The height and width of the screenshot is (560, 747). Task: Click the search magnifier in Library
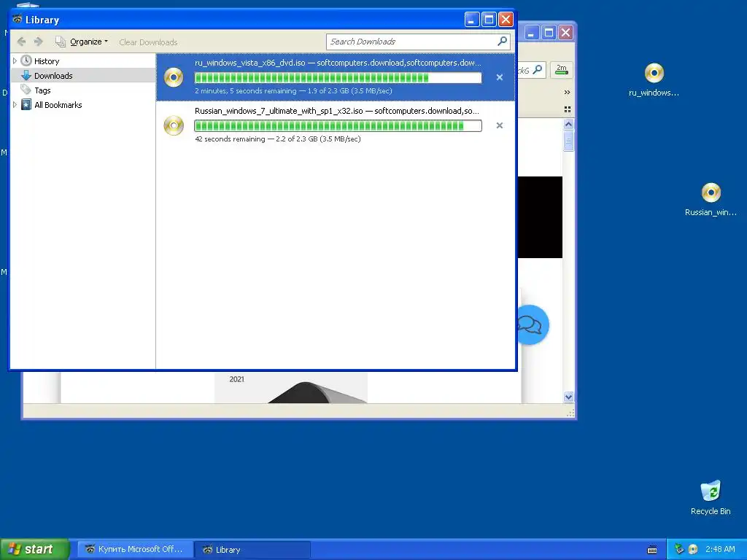click(x=502, y=42)
